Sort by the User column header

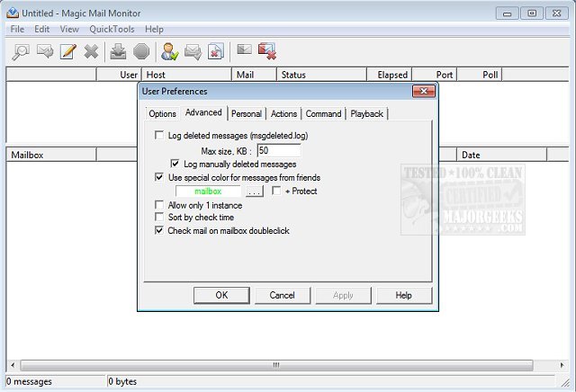[119, 75]
